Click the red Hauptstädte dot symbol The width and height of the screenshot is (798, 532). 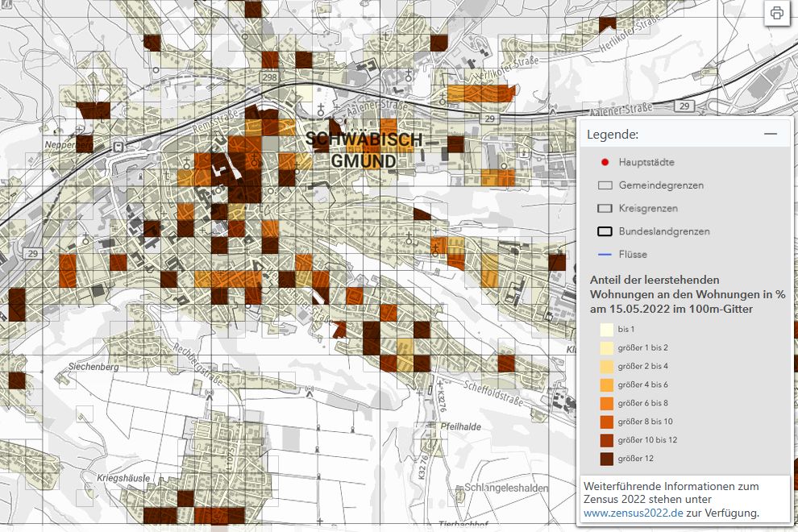pyautogui.click(x=605, y=162)
